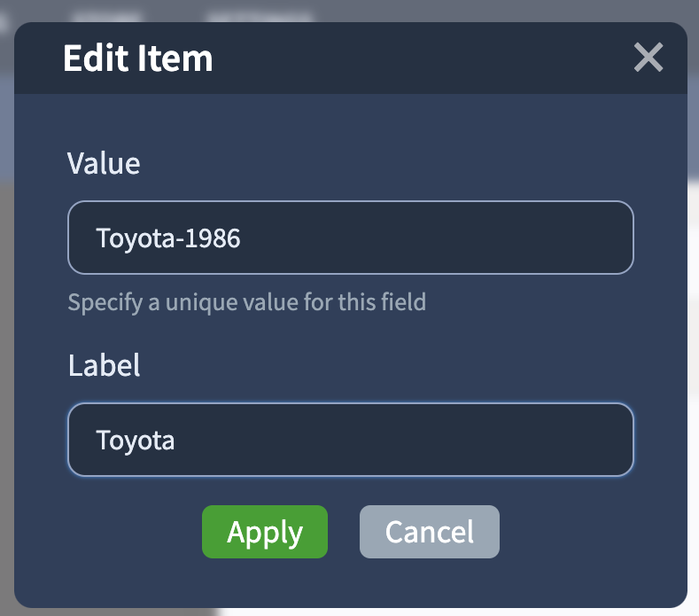
Task: Cancel editing the item
Action: tap(430, 532)
